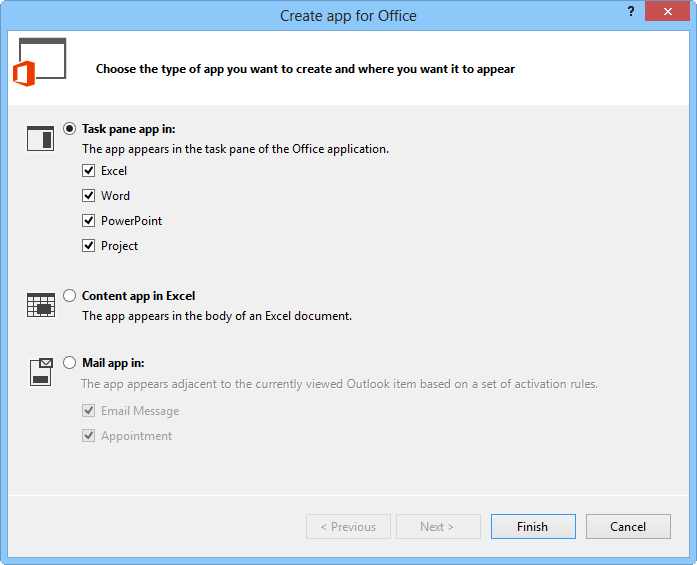The image size is (697, 565).
Task: Select the Mail app radio button
Action: [69, 363]
